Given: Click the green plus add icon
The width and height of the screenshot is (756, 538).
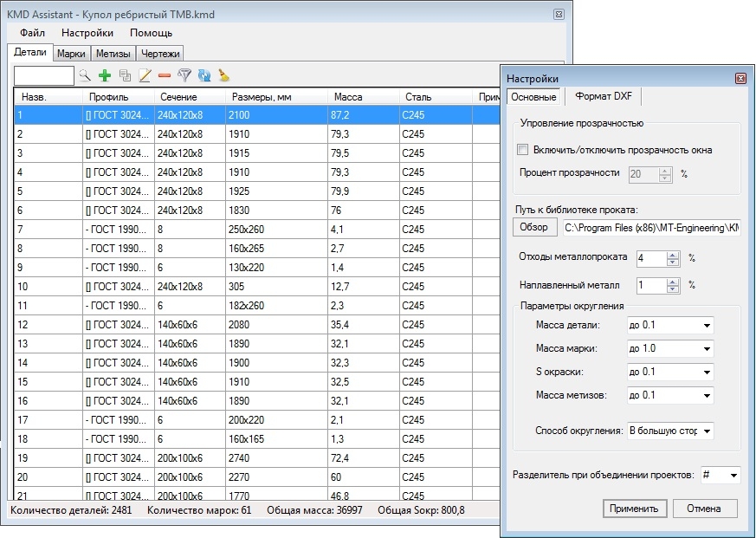Looking at the screenshot, I should pyautogui.click(x=105, y=75).
